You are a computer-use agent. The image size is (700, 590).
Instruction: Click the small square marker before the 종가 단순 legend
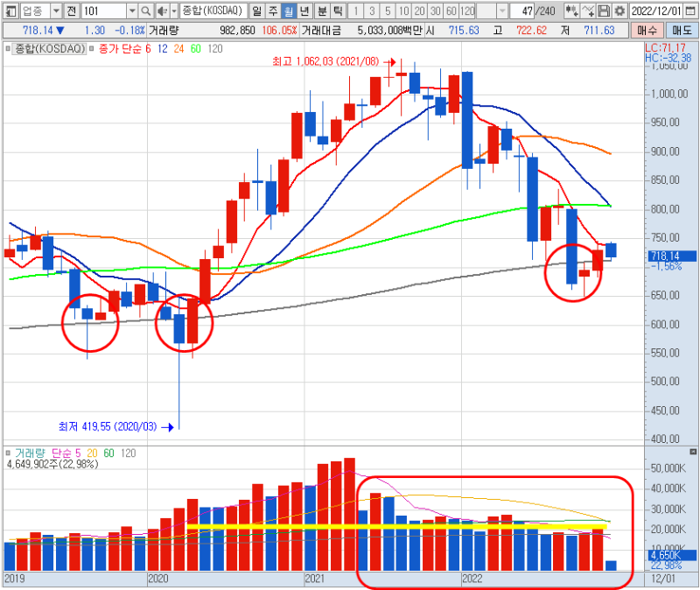tap(92, 48)
